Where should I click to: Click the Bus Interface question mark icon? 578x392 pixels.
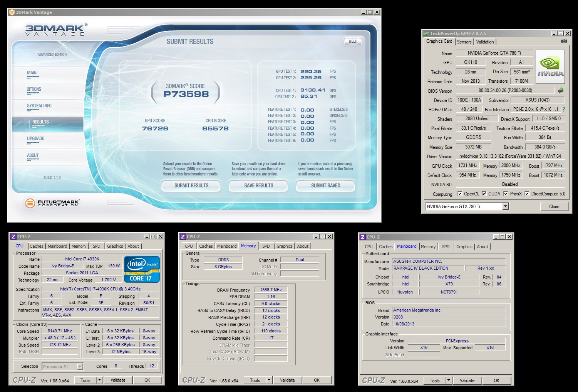(564, 109)
